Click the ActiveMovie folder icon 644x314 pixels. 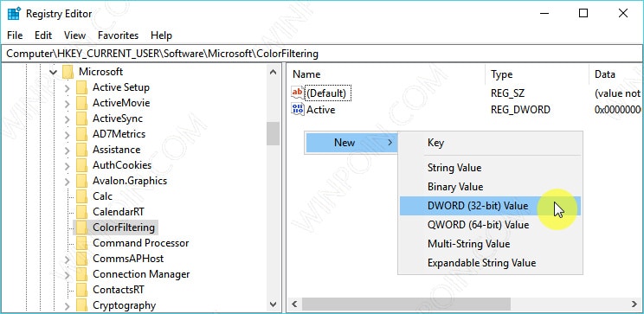click(x=81, y=103)
